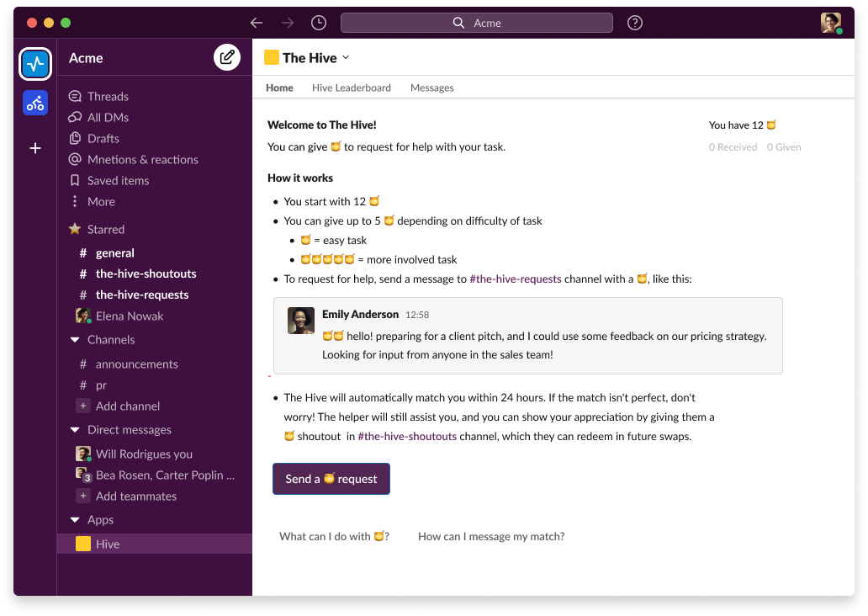
Task: Collapse the Direct messages section
Action: [x=75, y=430]
